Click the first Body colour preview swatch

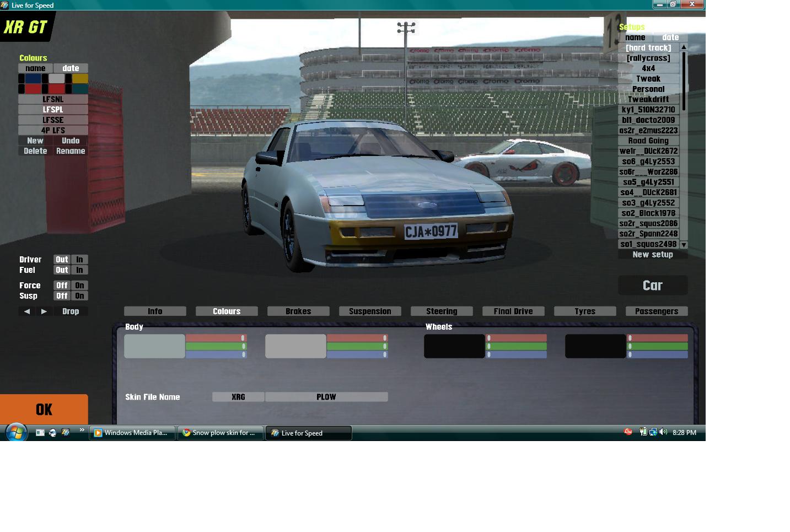click(x=154, y=346)
